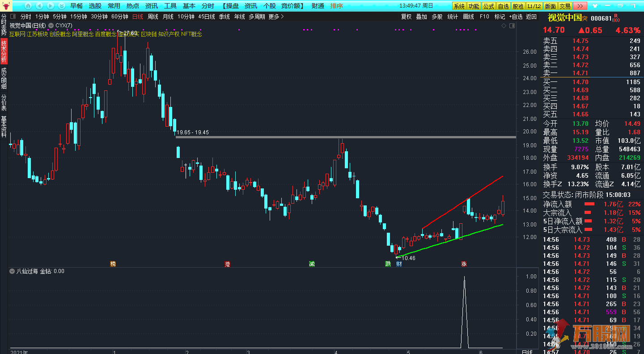Open the 成交明细 left sidebar tab
Image resolution: width=644 pixels, height=354 pixels.
(x=4, y=78)
